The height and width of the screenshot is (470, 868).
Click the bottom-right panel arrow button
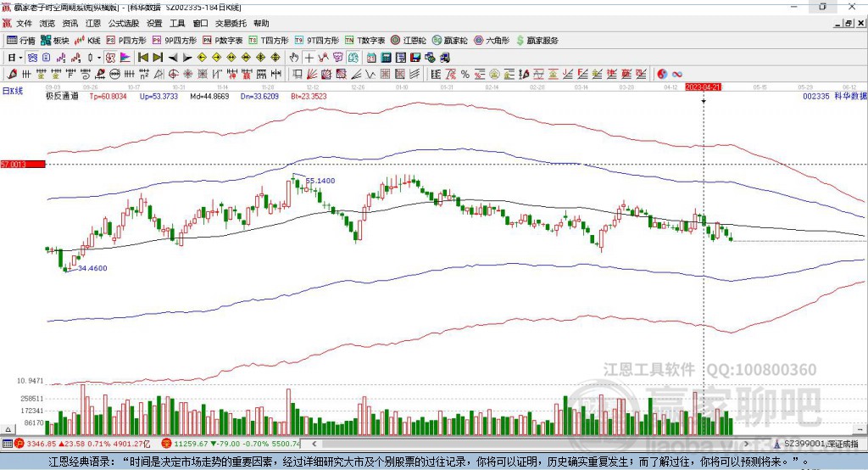(x=860, y=429)
